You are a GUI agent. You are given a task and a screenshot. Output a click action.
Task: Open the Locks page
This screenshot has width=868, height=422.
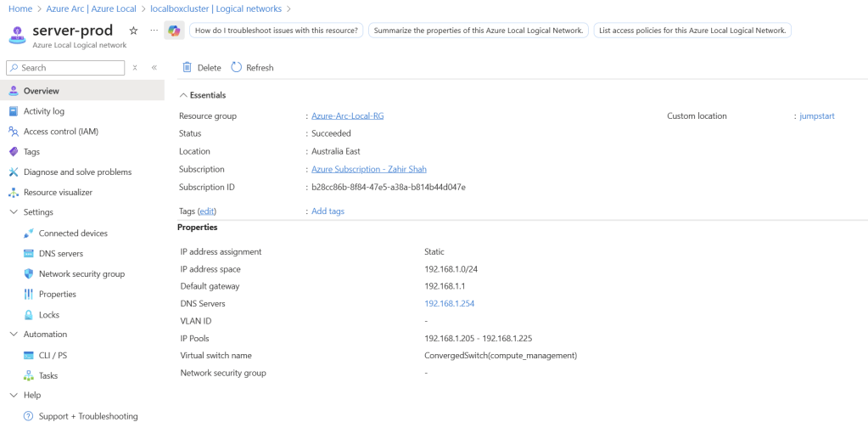(x=49, y=315)
